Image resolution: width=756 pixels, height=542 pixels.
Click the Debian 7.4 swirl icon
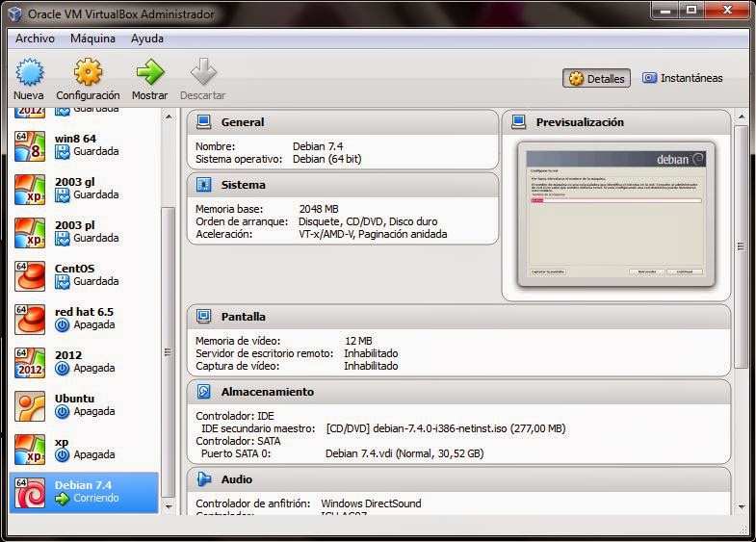[x=30, y=493]
